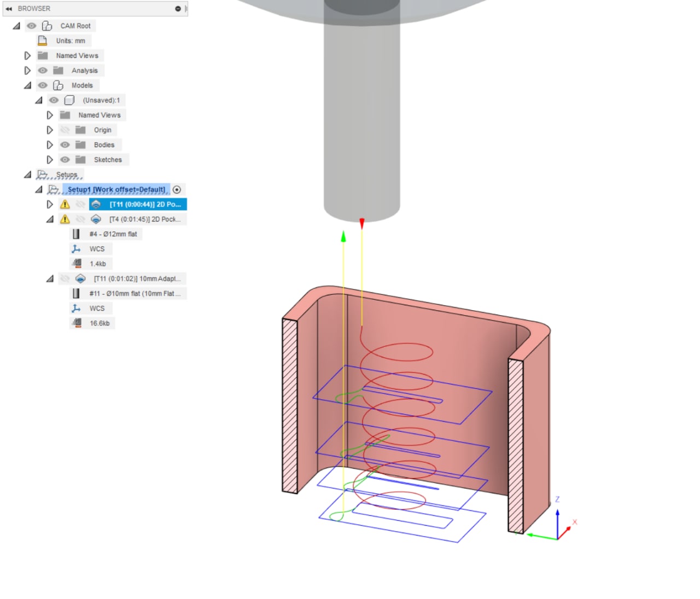
Task: Click the (Unsaved):1 body cube icon
Action: point(69,100)
